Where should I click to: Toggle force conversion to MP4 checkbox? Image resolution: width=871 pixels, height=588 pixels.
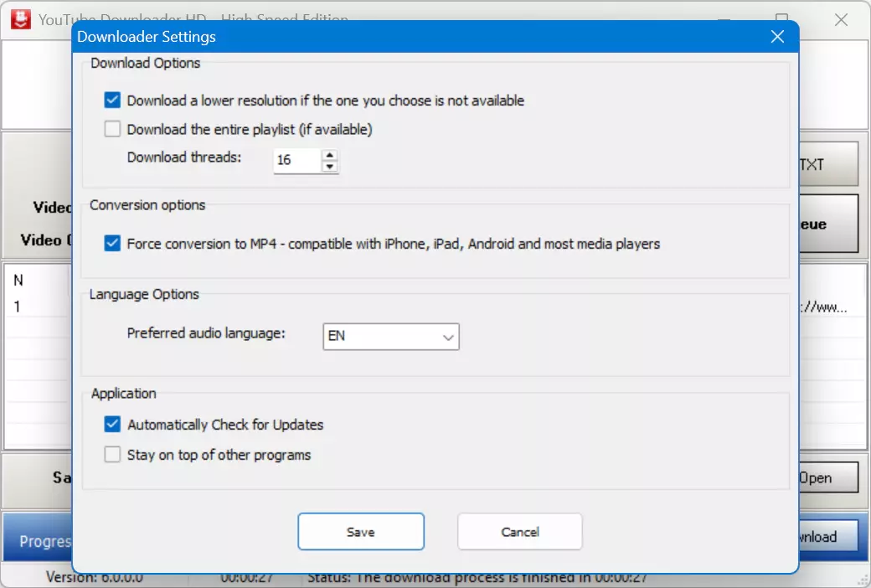[112, 243]
